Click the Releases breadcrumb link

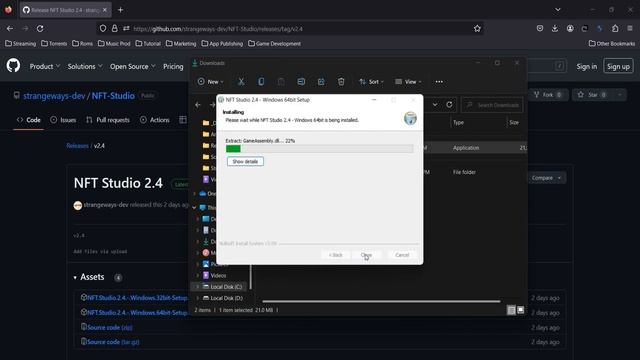tap(77, 146)
